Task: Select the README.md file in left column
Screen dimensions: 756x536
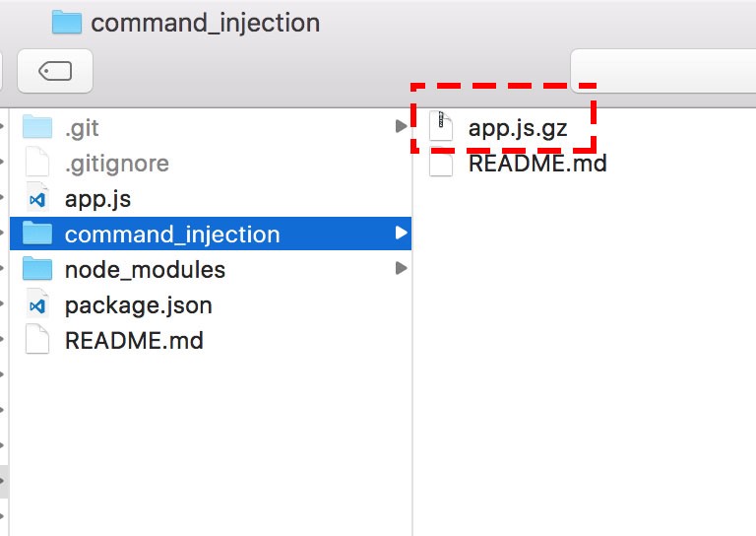Action: click(134, 341)
